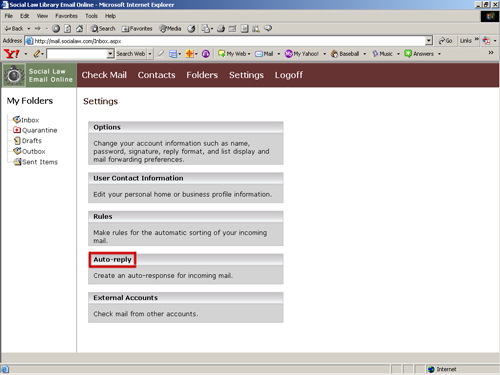Viewport: 500px width, 375px height.
Task: Open the Back button history dropdown arrow
Action: coord(29,29)
